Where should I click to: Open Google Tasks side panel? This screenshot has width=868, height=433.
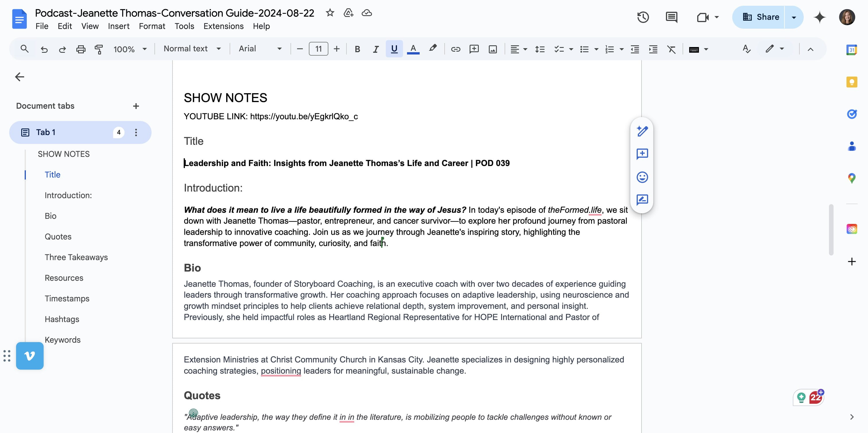[x=852, y=114]
